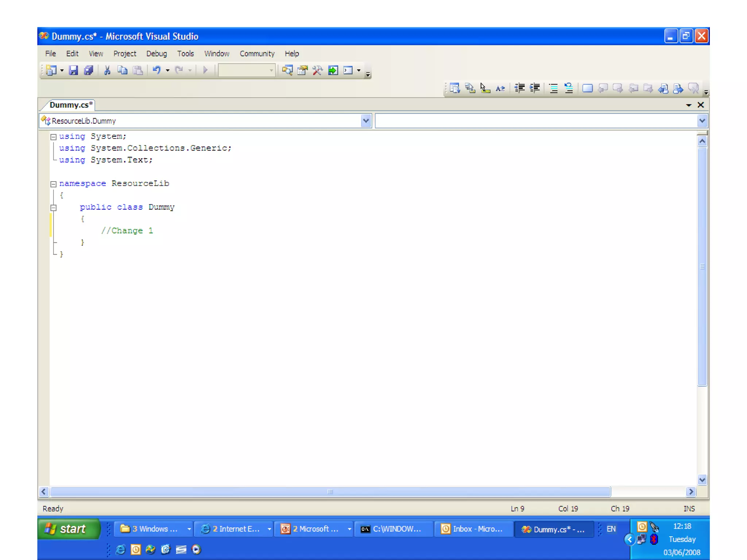The width and height of the screenshot is (747, 560).
Task: Click the Increase Indent icon
Action: 535,88
